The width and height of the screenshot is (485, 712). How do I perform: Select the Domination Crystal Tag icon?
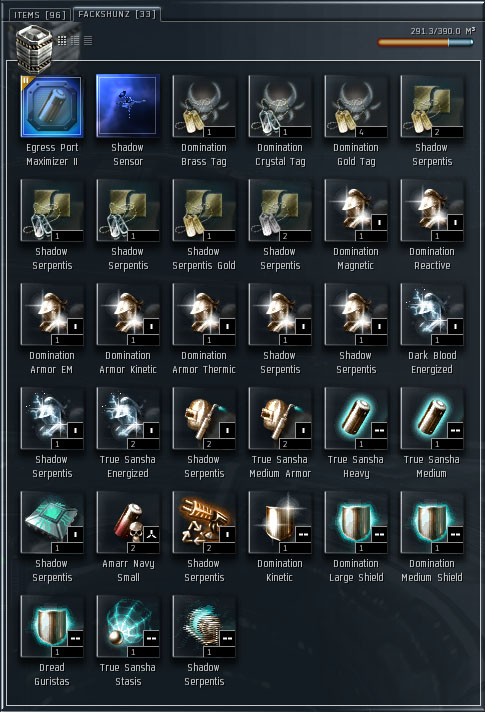click(x=280, y=107)
